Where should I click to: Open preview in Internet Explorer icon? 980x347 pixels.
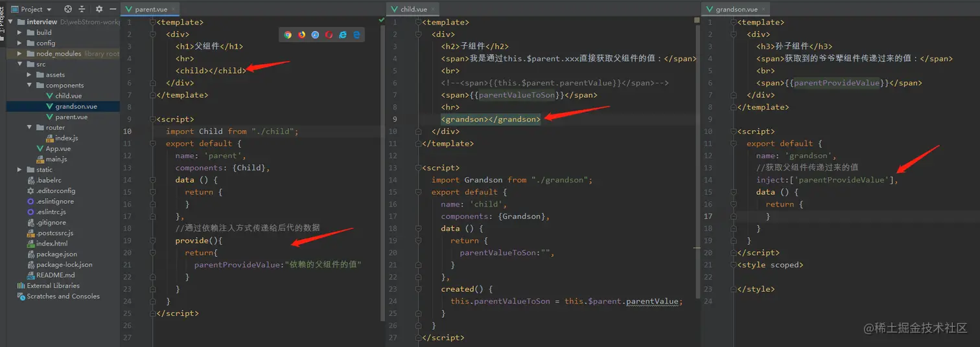(343, 35)
